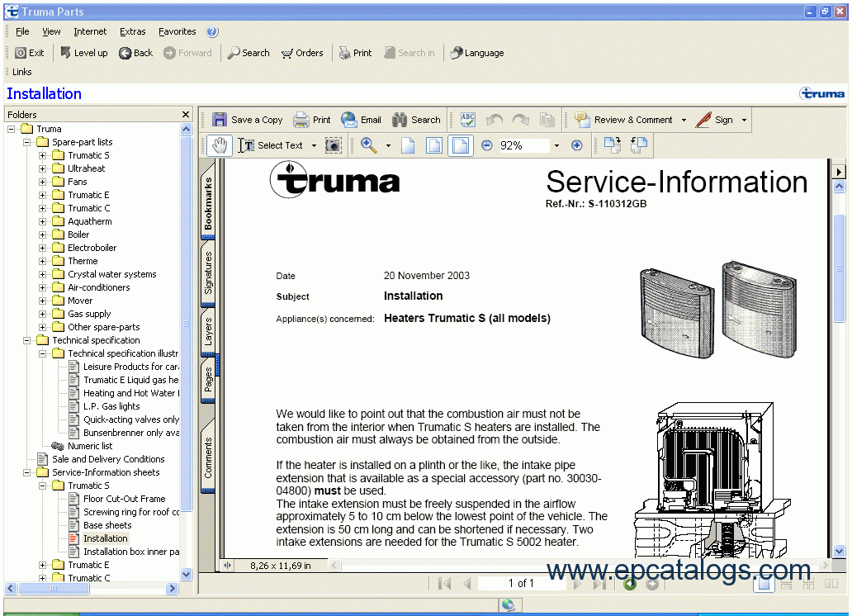
Task: Expand the Gas supply folder
Action: [42, 314]
